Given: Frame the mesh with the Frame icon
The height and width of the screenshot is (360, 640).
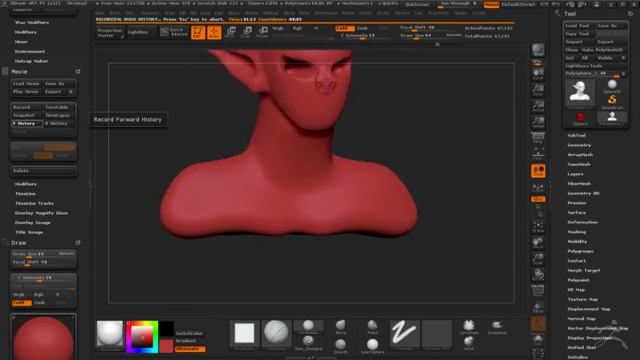Looking at the screenshot, I should (538, 227).
